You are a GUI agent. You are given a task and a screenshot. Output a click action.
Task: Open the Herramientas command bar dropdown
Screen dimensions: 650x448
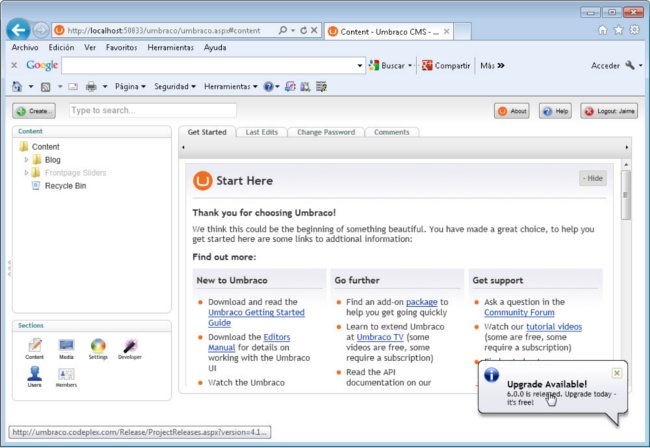(x=230, y=87)
